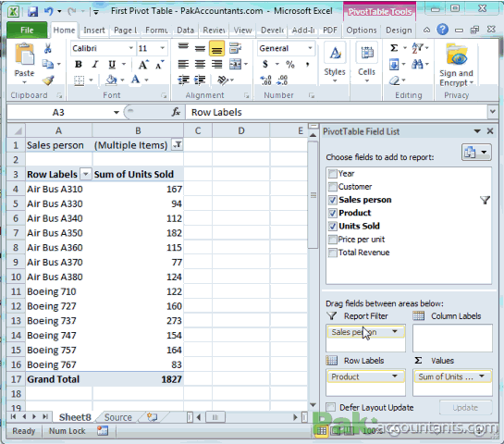This screenshot has width=504, height=444.
Task: Increase font size with Grow Font
Action: pos(143,65)
